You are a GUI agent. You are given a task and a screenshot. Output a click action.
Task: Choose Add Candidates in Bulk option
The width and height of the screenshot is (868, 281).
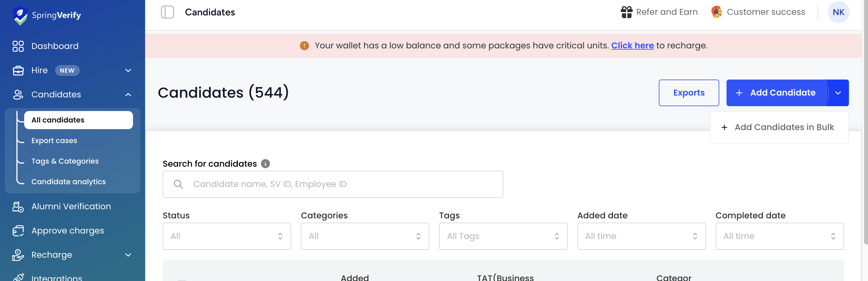[779, 127]
